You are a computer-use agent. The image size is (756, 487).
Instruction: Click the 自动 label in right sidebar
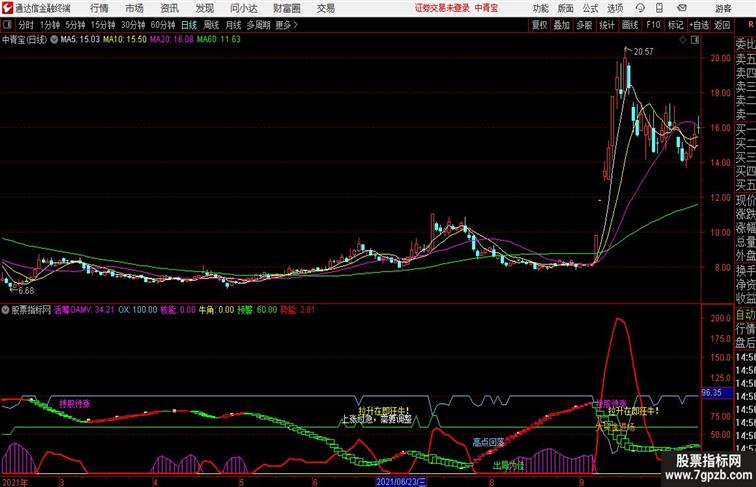coord(745,315)
